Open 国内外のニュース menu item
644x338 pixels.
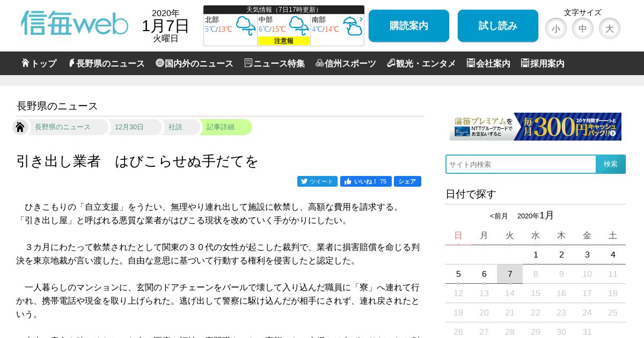click(194, 63)
